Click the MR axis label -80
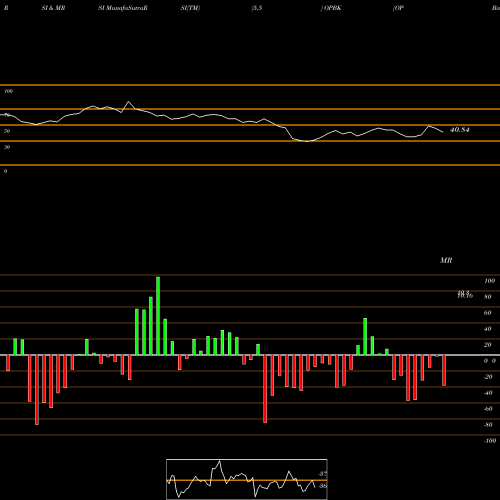 [488, 425]
